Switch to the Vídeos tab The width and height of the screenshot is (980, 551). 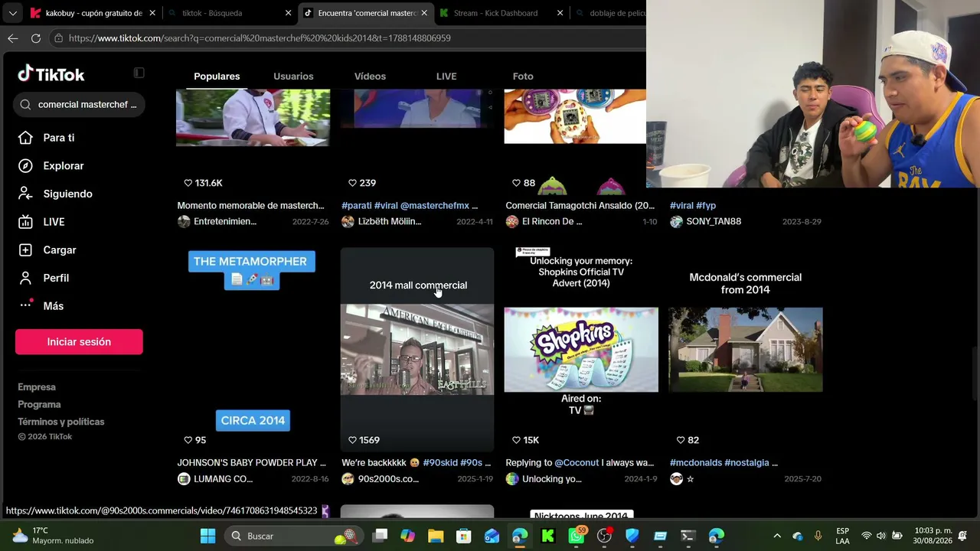(370, 77)
